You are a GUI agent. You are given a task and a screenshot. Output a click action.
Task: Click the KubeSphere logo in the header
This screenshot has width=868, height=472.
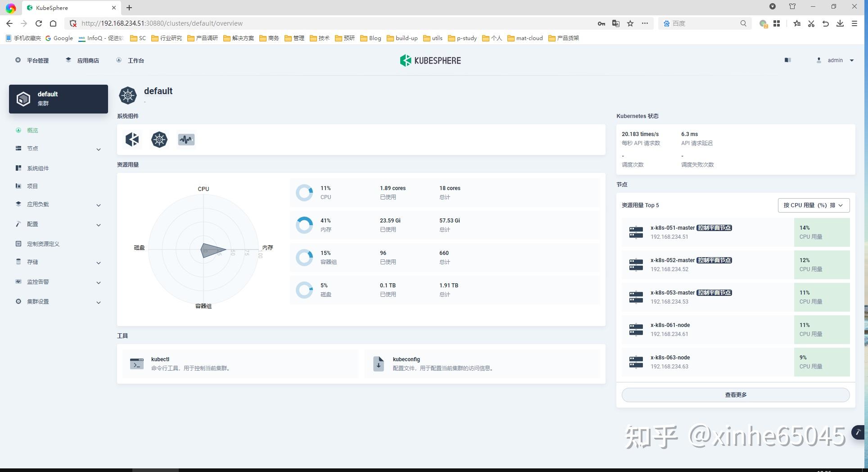430,60
